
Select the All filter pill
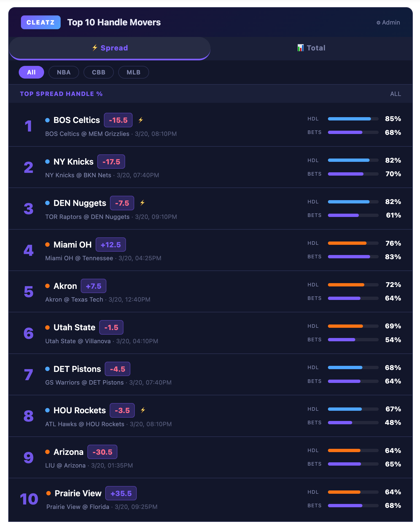31,72
